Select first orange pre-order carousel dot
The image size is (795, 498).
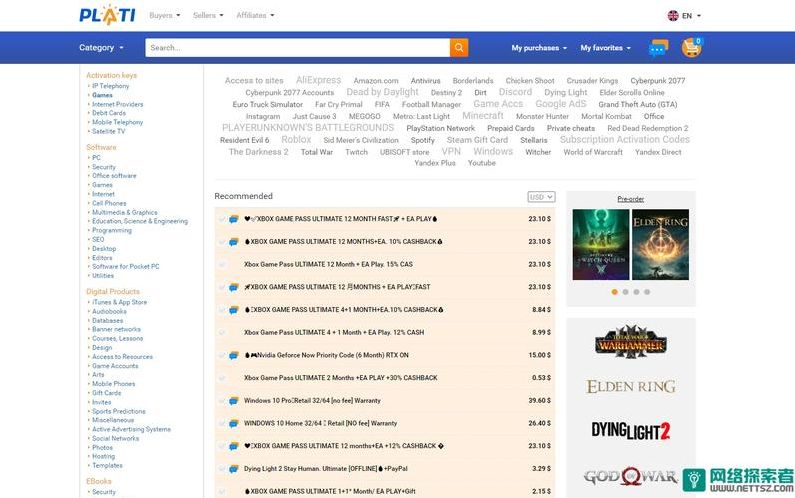click(615, 292)
